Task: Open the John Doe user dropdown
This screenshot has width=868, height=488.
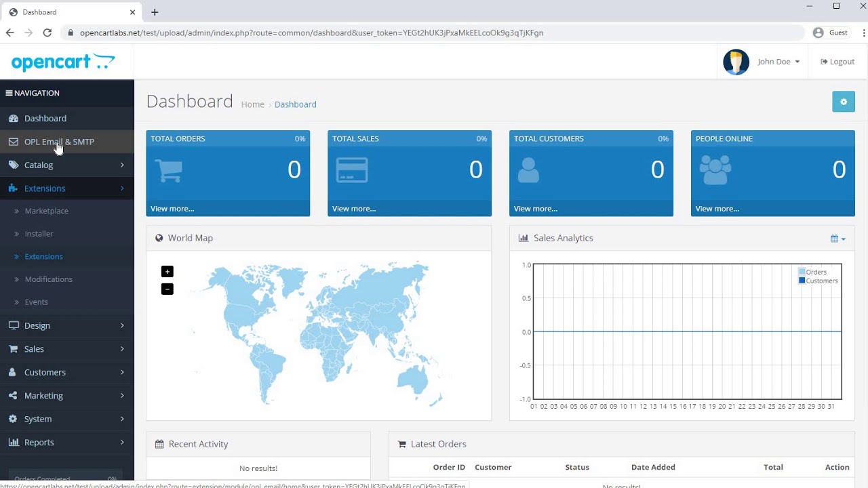Action: pos(778,62)
